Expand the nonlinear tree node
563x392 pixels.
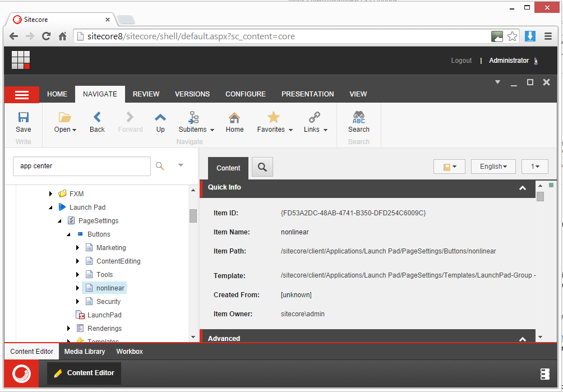pyautogui.click(x=77, y=288)
